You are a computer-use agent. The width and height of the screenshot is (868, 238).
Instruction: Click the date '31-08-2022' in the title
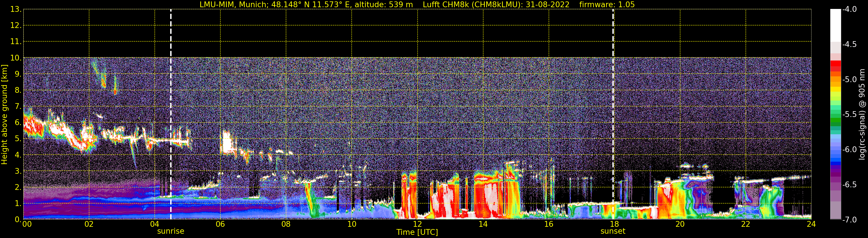coord(548,5)
